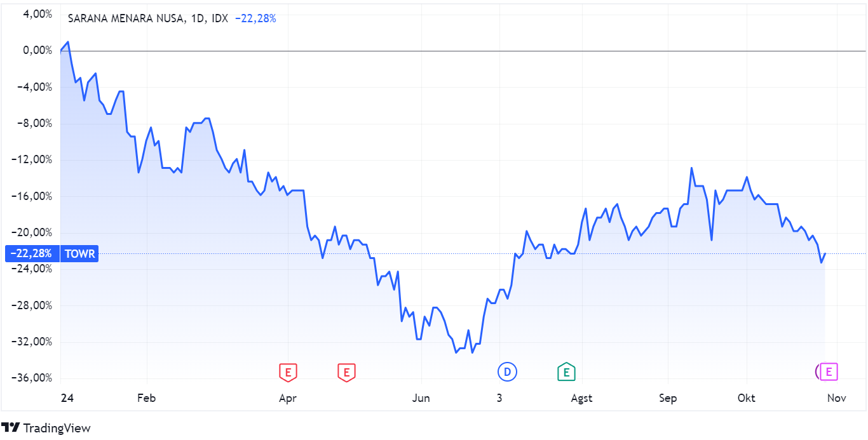The image size is (868, 440).
Task: Click the Okt label on time axis
Action: coord(746,398)
